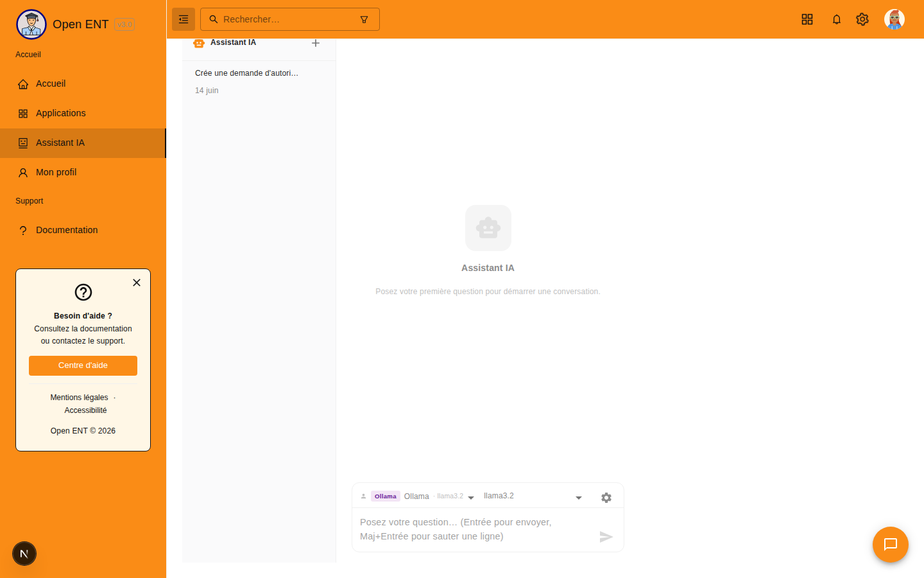Open model settings gear in chat box
The width and height of the screenshot is (924, 578).
[x=606, y=498]
